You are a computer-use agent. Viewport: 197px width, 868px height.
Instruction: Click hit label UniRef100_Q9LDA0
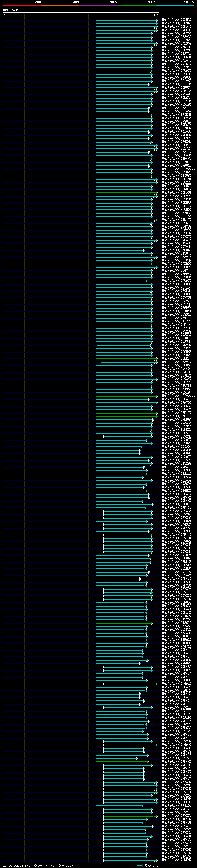point(177,419)
